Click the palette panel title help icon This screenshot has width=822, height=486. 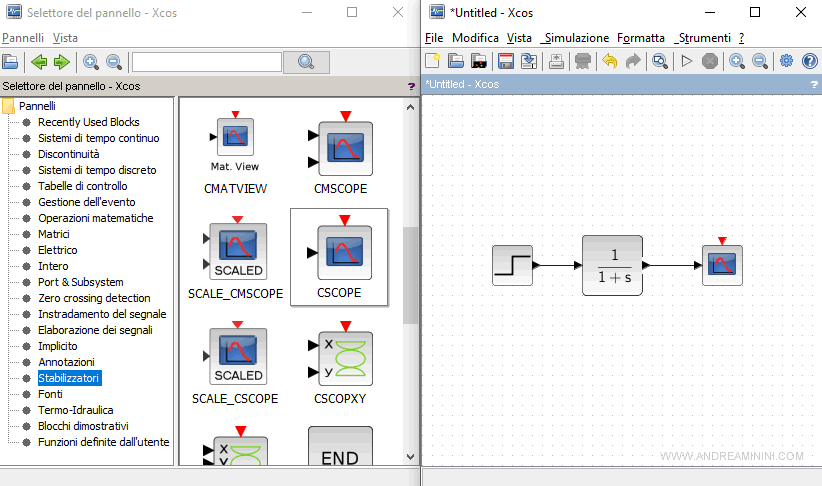(x=411, y=87)
